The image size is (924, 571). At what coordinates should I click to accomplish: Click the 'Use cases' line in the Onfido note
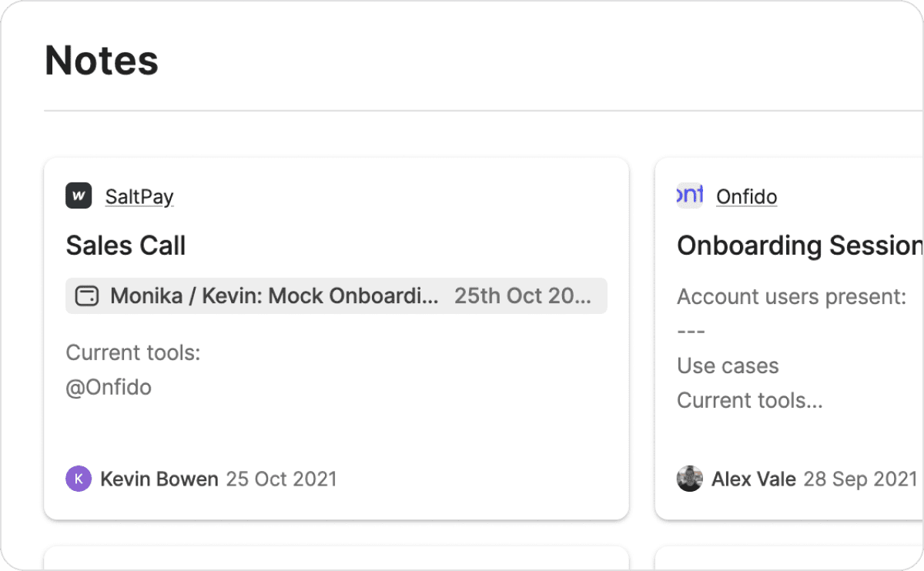(x=728, y=366)
